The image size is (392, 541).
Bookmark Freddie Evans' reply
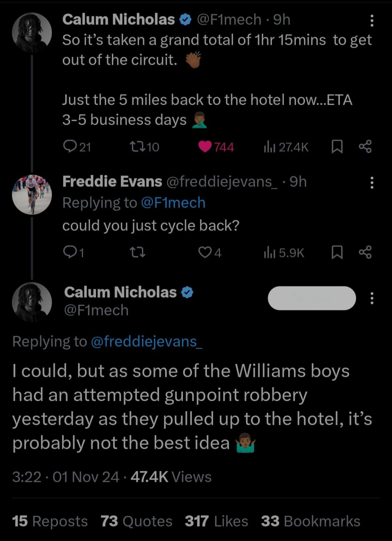(337, 252)
